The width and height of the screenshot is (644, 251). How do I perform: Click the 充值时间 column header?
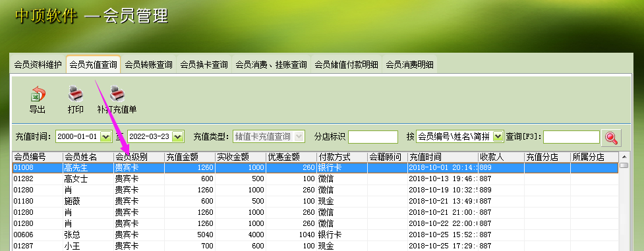(x=443, y=157)
